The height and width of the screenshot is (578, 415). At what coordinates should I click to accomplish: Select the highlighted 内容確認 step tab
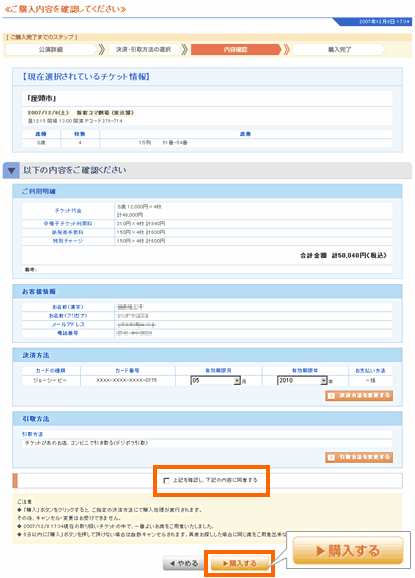point(236,49)
